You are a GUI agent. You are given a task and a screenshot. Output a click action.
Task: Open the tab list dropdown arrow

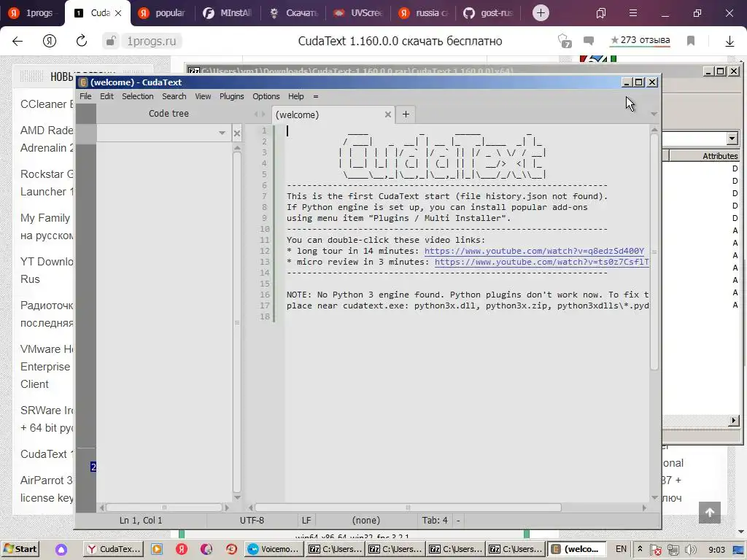pos(654,114)
